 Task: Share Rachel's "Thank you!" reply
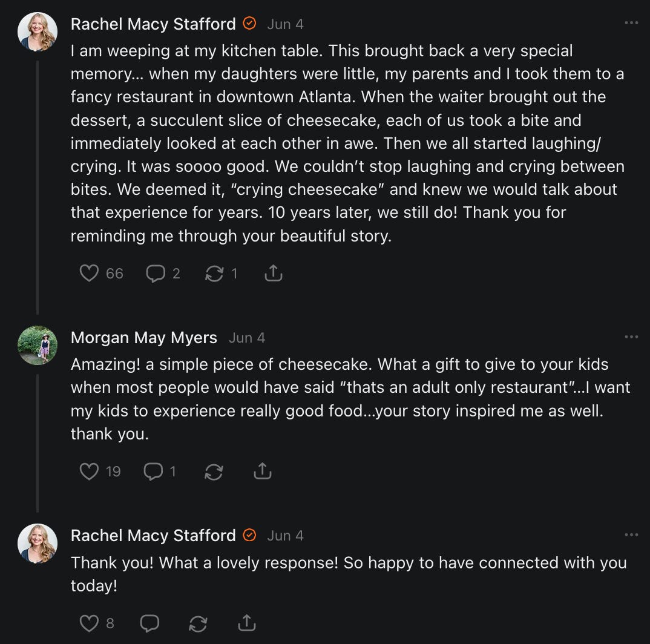[x=246, y=623]
